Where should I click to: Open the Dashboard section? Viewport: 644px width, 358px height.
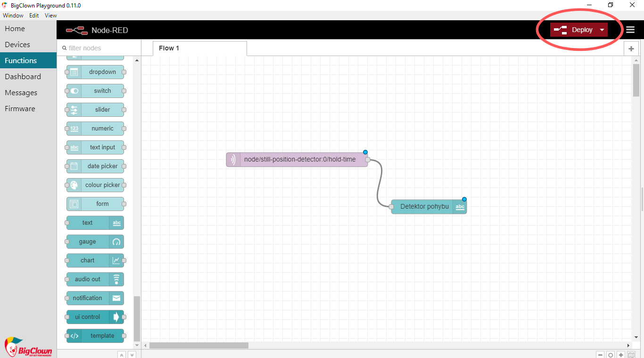28,77
